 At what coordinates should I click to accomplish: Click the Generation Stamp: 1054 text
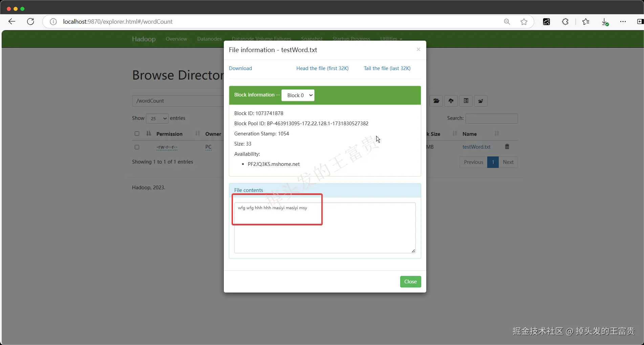261,134
